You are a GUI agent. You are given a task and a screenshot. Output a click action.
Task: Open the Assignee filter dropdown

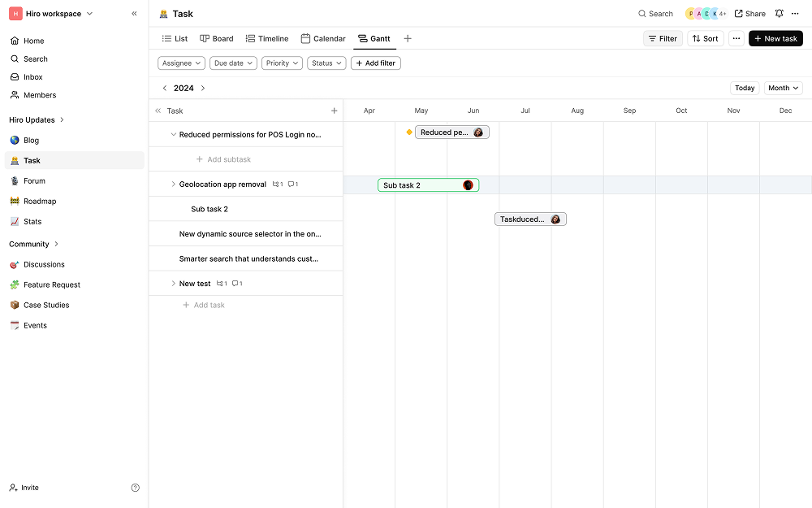click(181, 63)
